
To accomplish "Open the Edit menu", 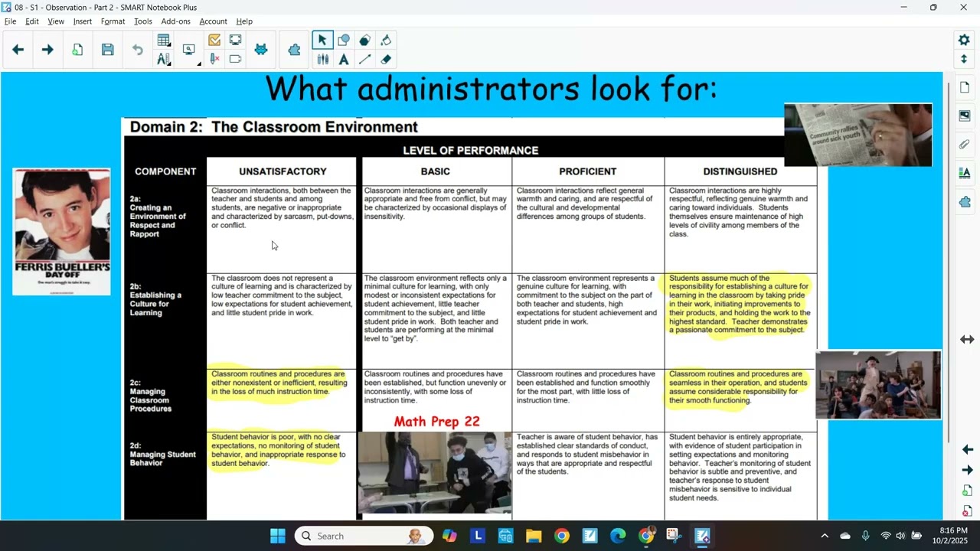I will [x=32, y=21].
